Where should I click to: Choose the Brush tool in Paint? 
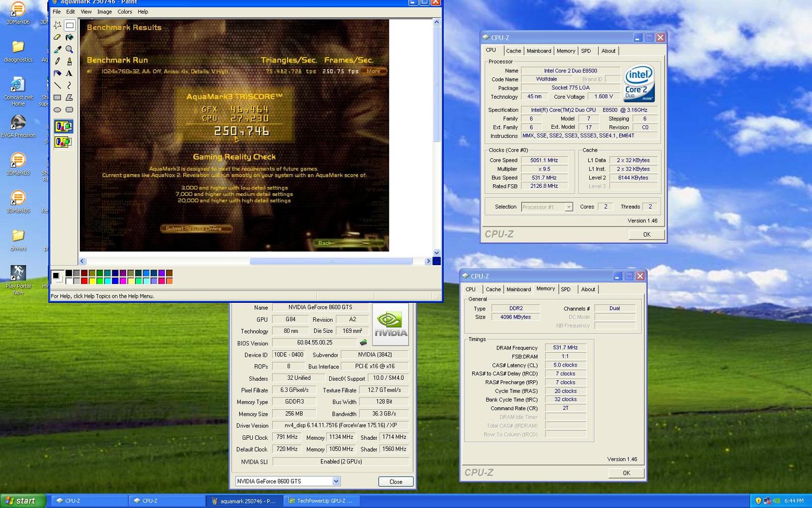70,61
